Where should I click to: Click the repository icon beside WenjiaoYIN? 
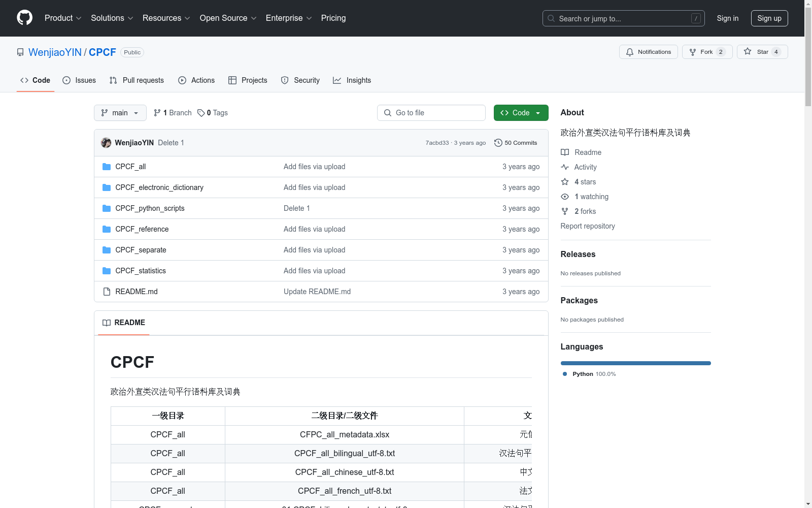(20, 52)
